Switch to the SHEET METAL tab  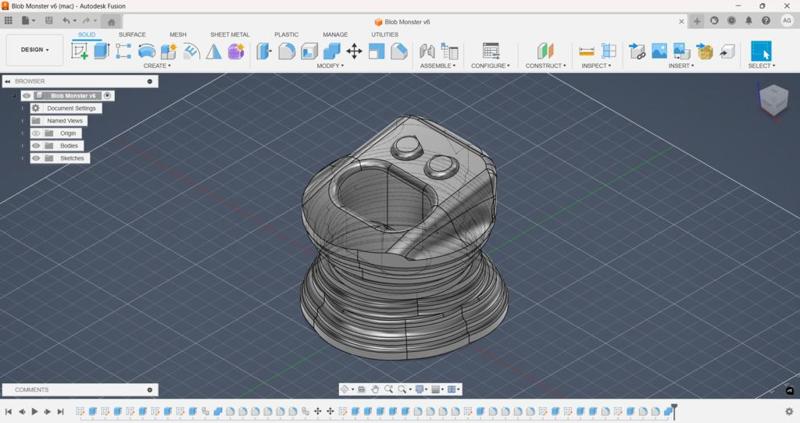pos(229,34)
